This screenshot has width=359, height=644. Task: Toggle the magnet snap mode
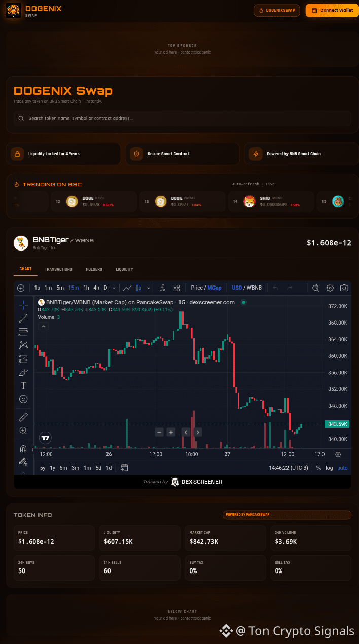23,449
